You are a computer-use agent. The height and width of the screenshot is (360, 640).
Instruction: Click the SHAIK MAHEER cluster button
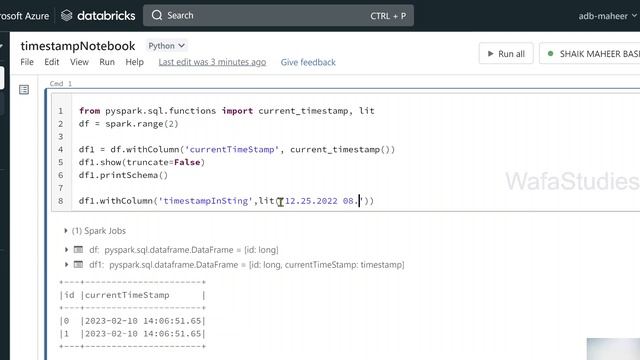590,53
